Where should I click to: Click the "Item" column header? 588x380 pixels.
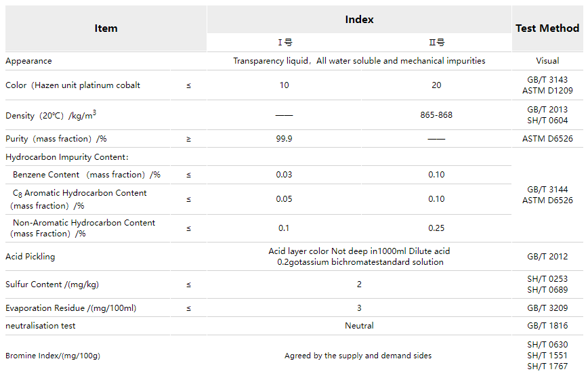coord(106,28)
